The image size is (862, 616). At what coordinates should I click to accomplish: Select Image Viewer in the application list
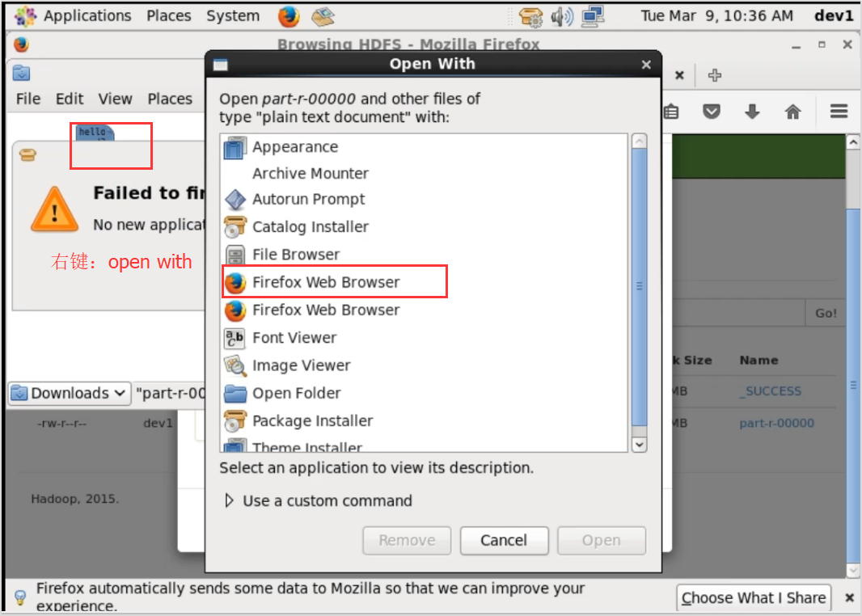[424, 365]
